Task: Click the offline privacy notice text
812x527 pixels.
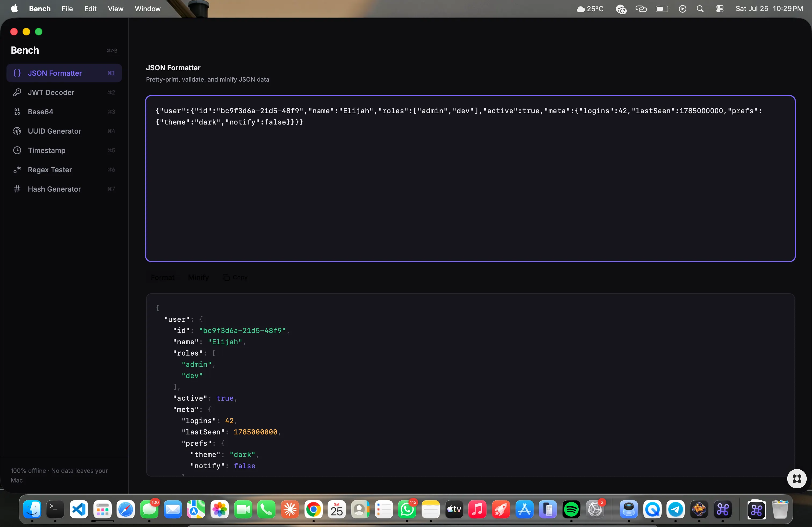Action: (59, 475)
